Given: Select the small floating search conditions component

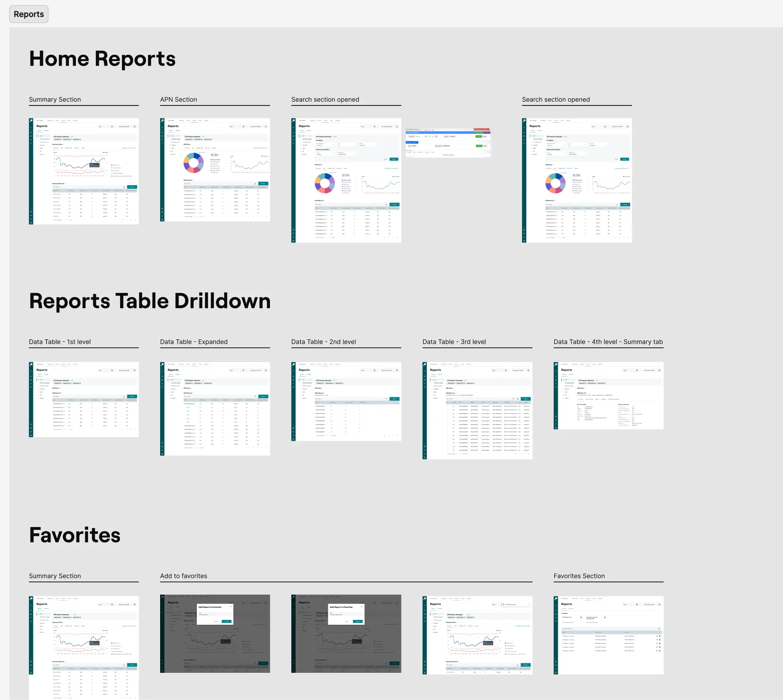Looking at the screenshot, I should coord(448,143).
